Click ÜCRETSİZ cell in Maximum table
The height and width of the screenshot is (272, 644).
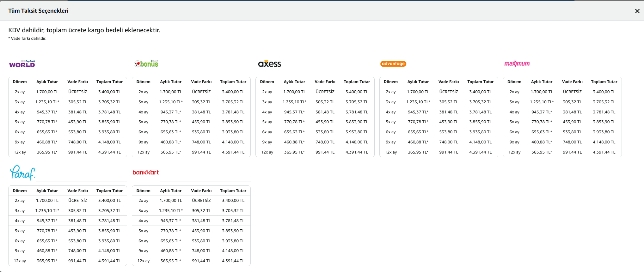tap(572, 92)
